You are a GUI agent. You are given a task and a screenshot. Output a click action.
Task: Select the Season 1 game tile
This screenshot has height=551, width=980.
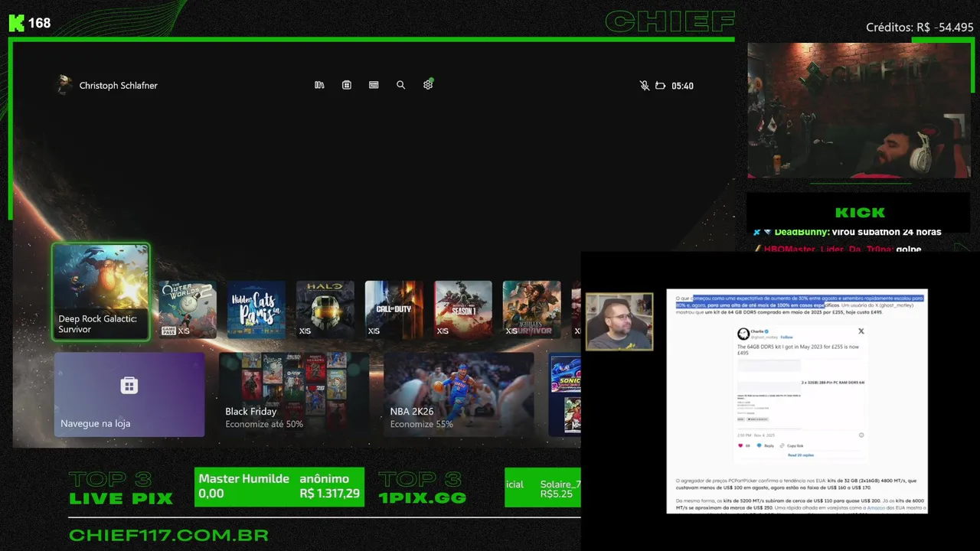pyautogui.click(x=462, y=309)
